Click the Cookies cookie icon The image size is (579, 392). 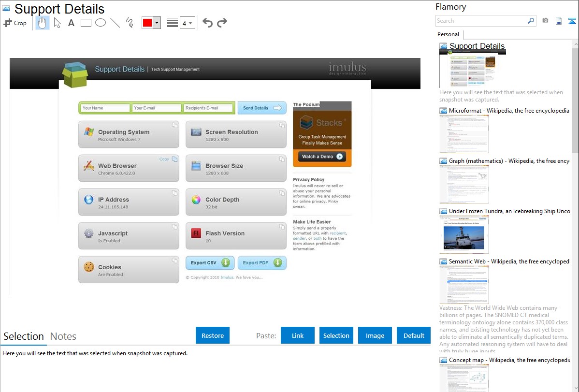pos(88,267)
